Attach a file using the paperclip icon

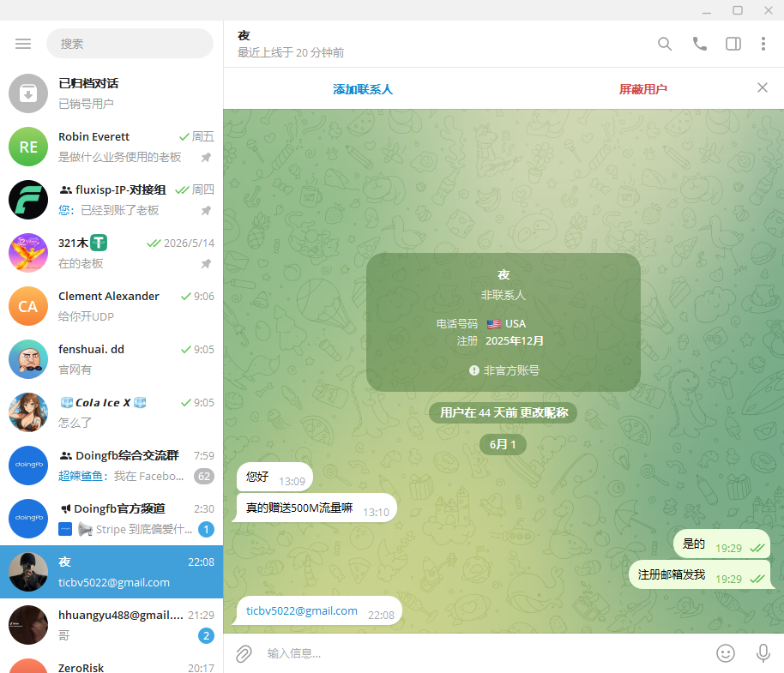pyautogui.click(x=244, y=653)
